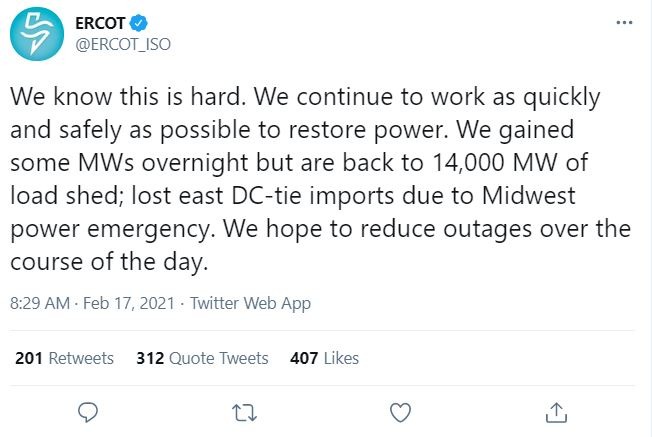
Task: Click the Feb 17, 2021 date
Action: 129,303
